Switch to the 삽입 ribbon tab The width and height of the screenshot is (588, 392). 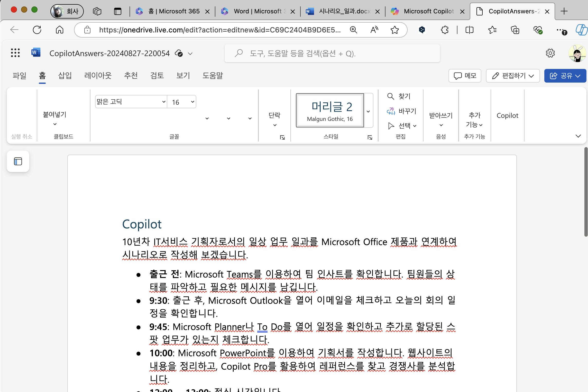[64, 76]
